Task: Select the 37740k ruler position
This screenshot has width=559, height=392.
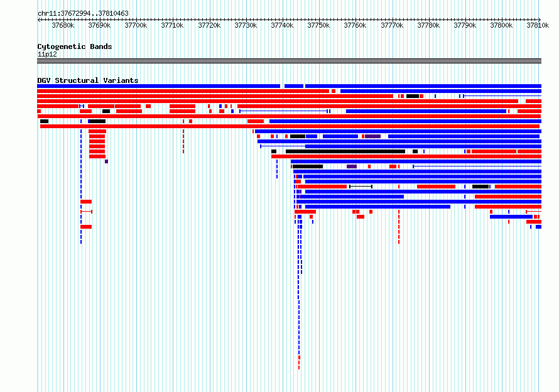Action: 282,25
